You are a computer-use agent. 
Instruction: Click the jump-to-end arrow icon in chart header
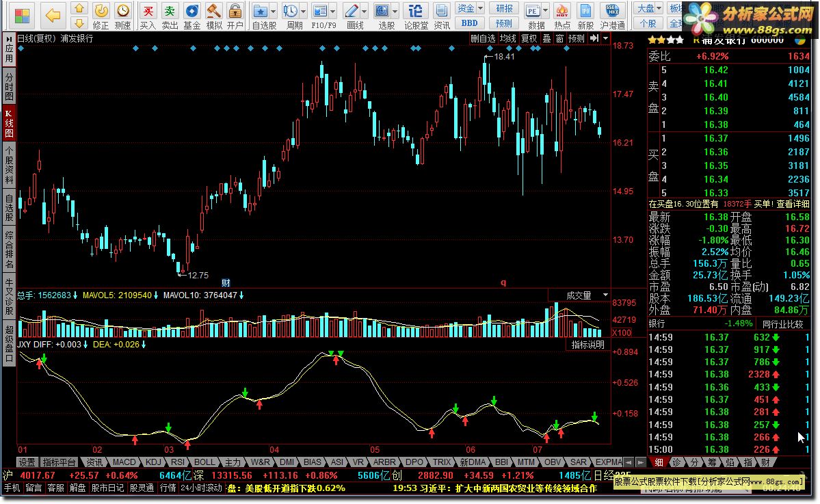tap(594, 38)
